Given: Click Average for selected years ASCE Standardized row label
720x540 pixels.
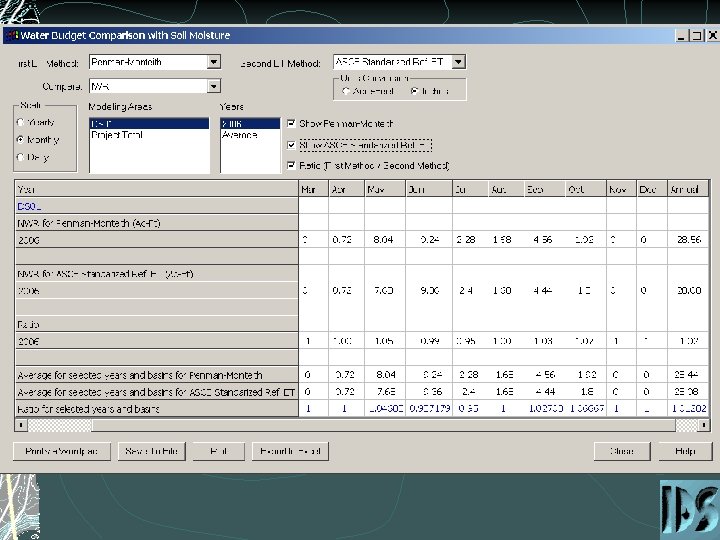Looking at the screenshot, I should tap(157, 392).
